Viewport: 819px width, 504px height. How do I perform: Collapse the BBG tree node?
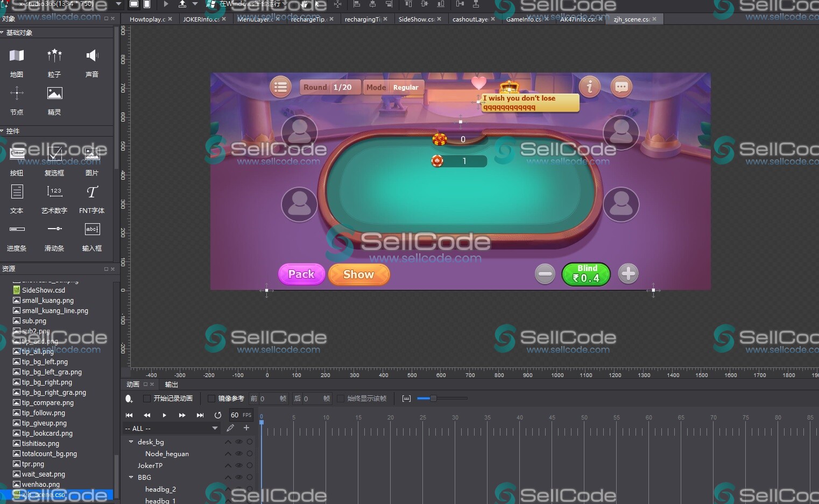pos(131,477)
